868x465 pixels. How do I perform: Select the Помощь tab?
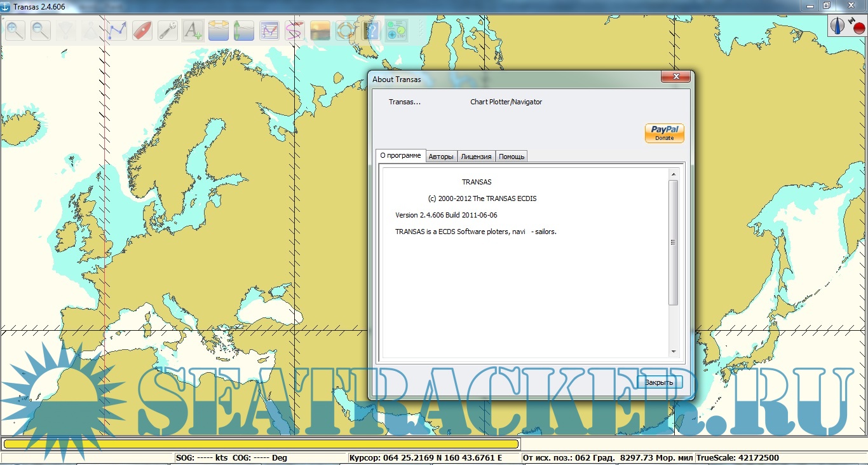pyautogui.click(x=512, y=156)
